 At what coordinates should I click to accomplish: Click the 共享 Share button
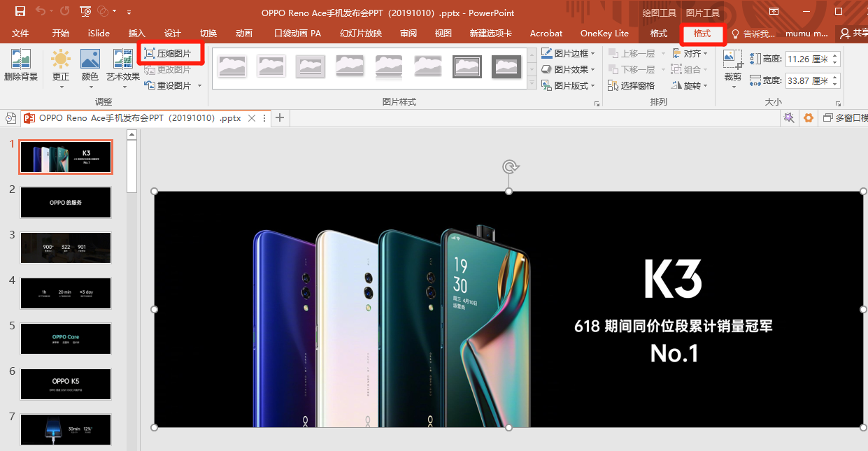853,34
